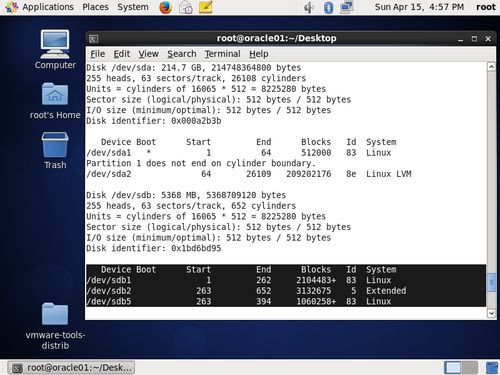
Task: Click 'Disk identifier: 0x000a2b3b' line
Action: click(154, 121)
